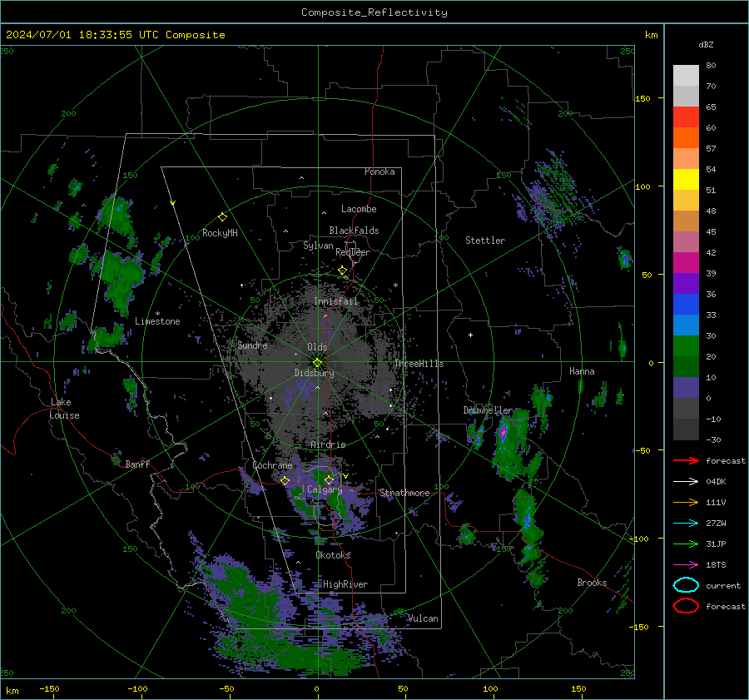Click the Cochrane town label

tap(272, 465)
